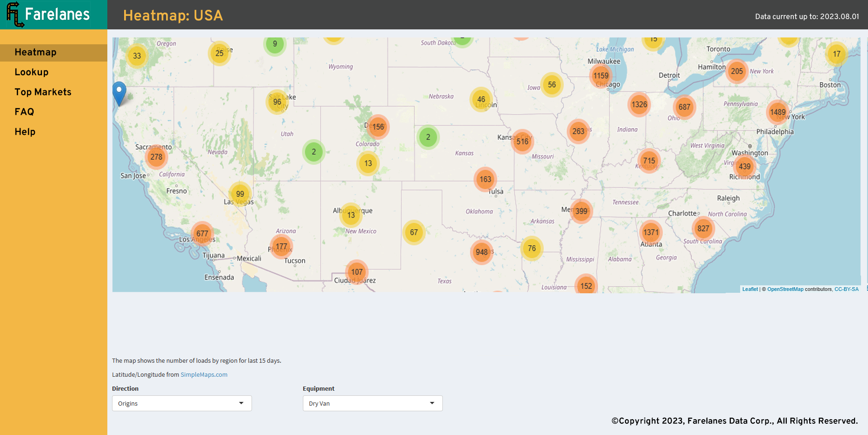Screen dimensions: 868x435
Task: Click the 263 cluster in Illinois
Action: pyautogui.click(x=579, y=131)
